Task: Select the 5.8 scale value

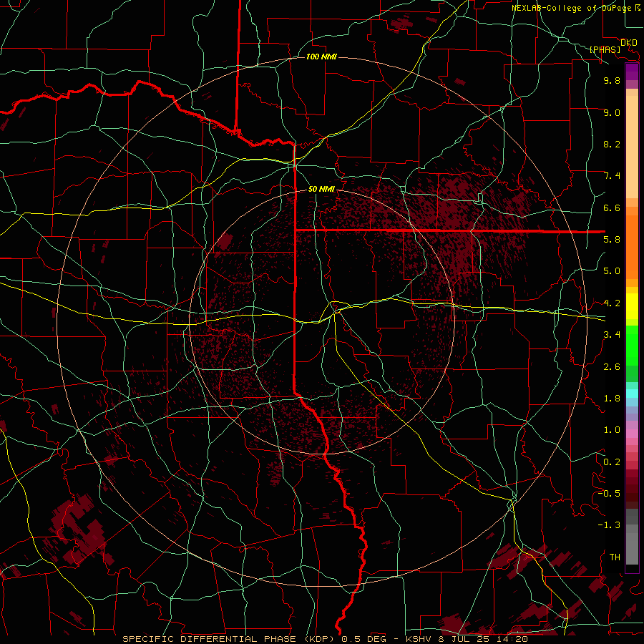Action: pyautogui.click(x=612, y=240)
